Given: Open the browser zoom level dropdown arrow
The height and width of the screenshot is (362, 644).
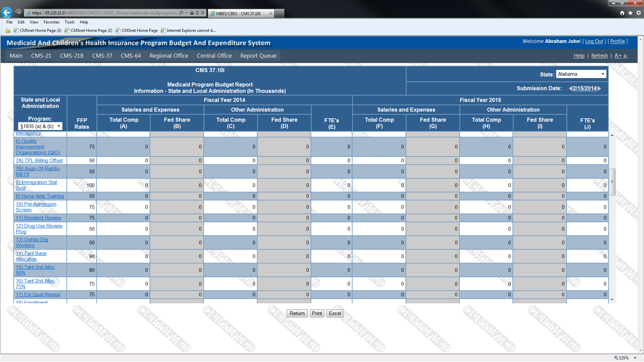Looking at the screenshot, I should coord(635,358).
